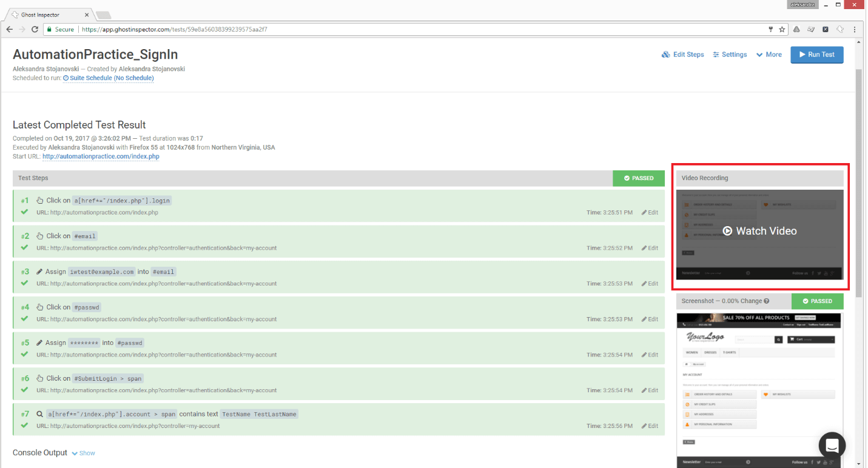Image resolution: width=868 pixels, height=468 pixels.
Task: Click the Latest Completed Test Result heading
Action: [x=79, y=125]
